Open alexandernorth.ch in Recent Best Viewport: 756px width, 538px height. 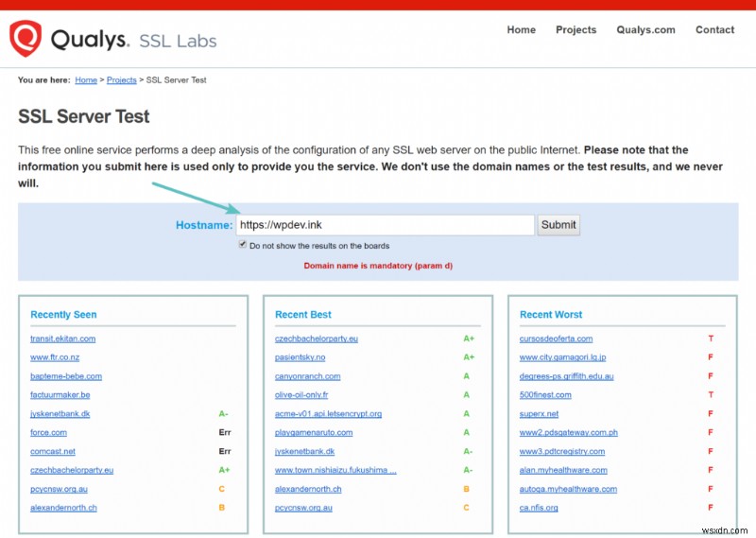click(308, 489)
